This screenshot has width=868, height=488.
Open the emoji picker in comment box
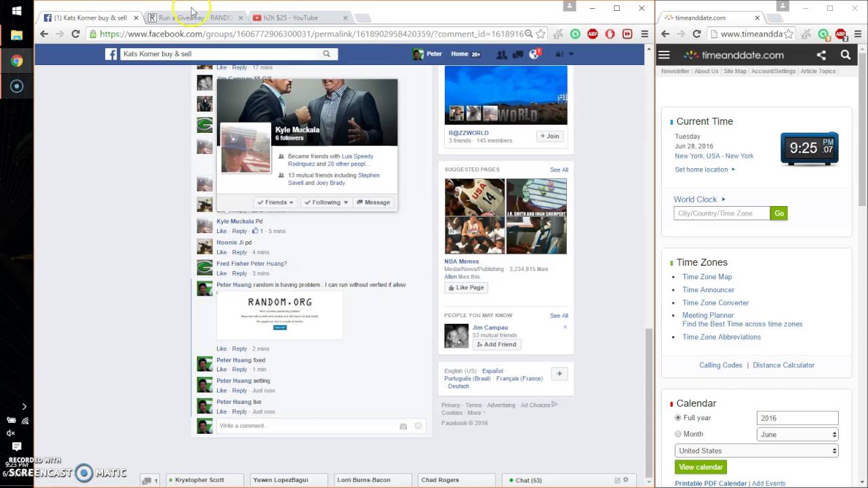coord(418,426)
